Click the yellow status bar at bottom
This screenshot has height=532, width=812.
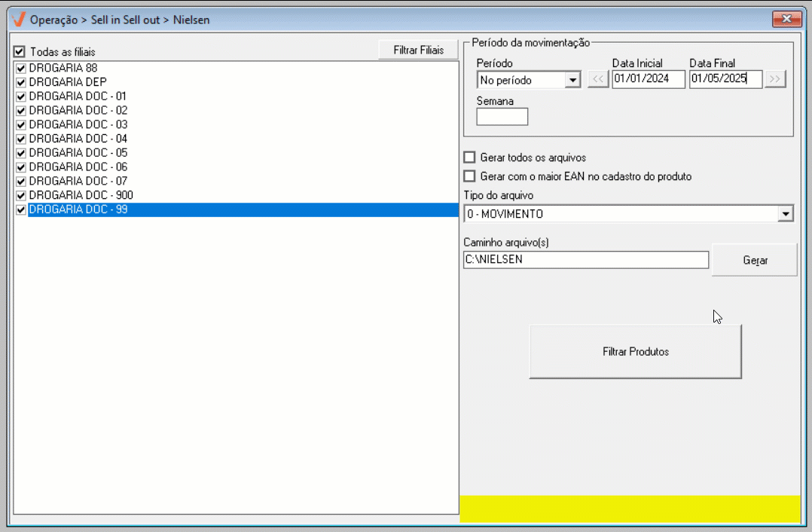pyautogui.click(x=630, y=509)
